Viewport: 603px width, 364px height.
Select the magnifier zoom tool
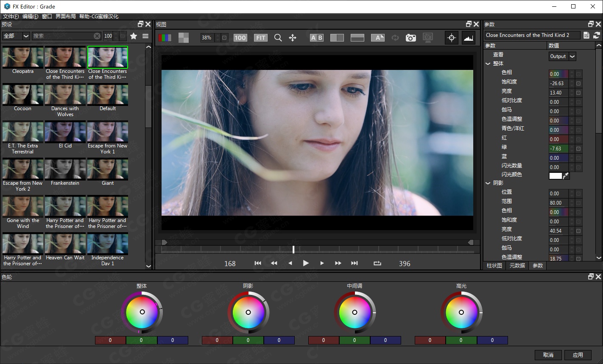point(278,38)
